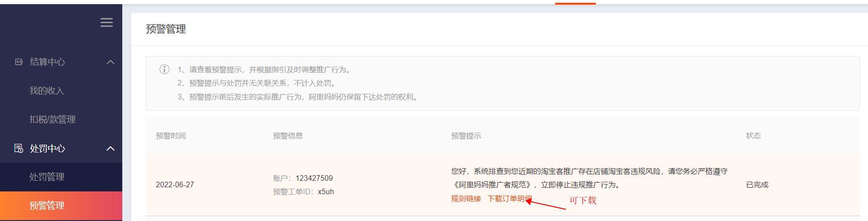Select the 2022-06-27 warning row date

coord(175,184)
